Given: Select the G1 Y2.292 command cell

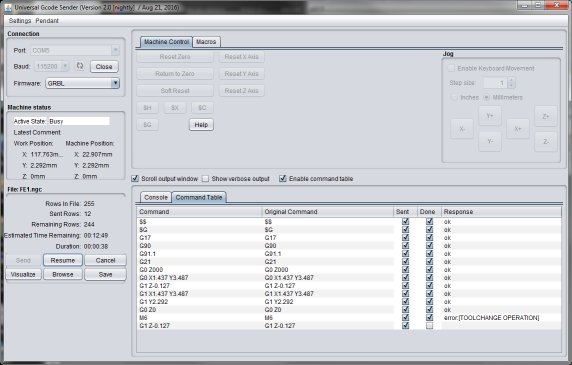Looking at the screenshot, I should [200, 302].
